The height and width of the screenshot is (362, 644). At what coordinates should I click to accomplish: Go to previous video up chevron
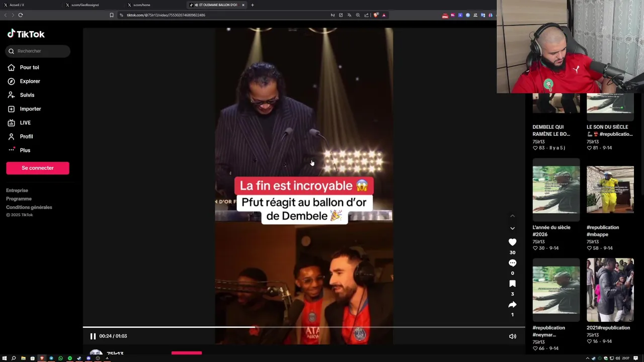click(x=512, y=216)
